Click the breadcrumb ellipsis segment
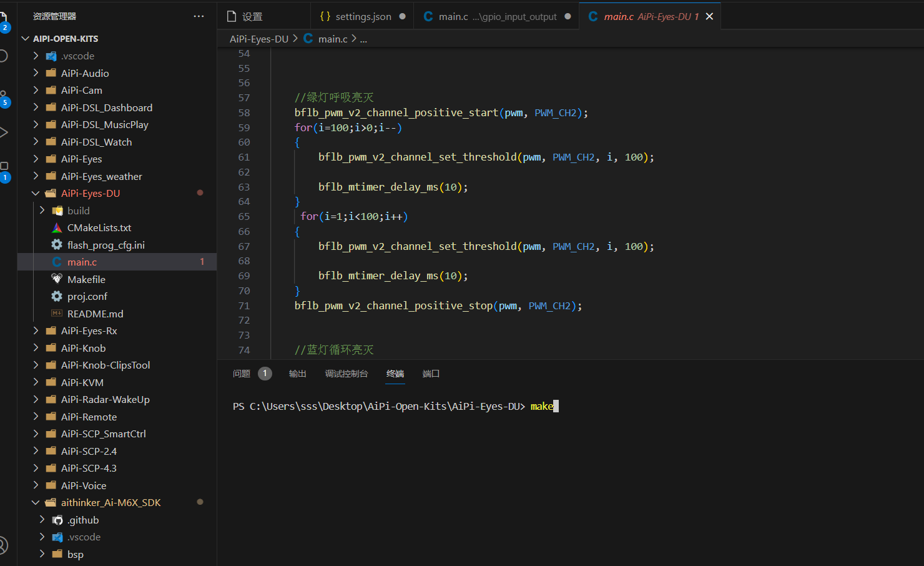 click(363, 39)
